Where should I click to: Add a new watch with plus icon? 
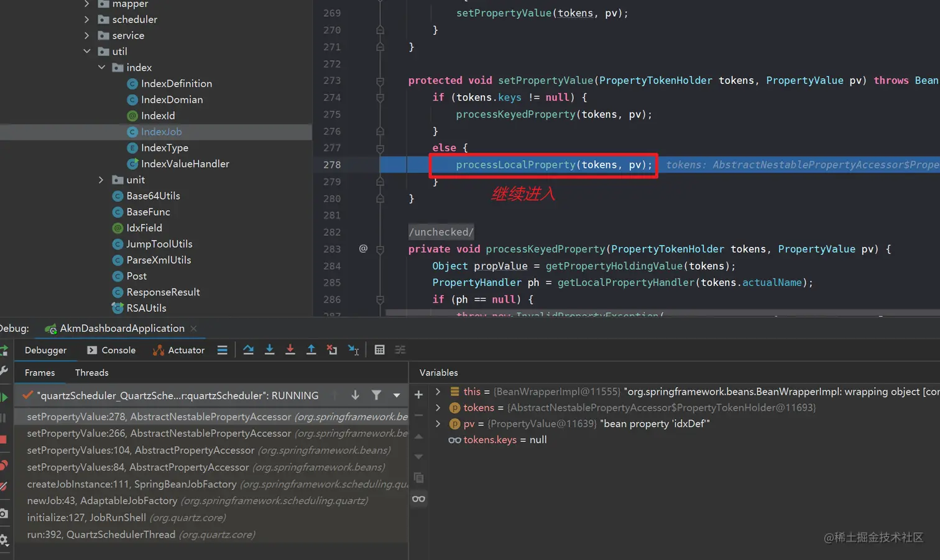[418, 395]
